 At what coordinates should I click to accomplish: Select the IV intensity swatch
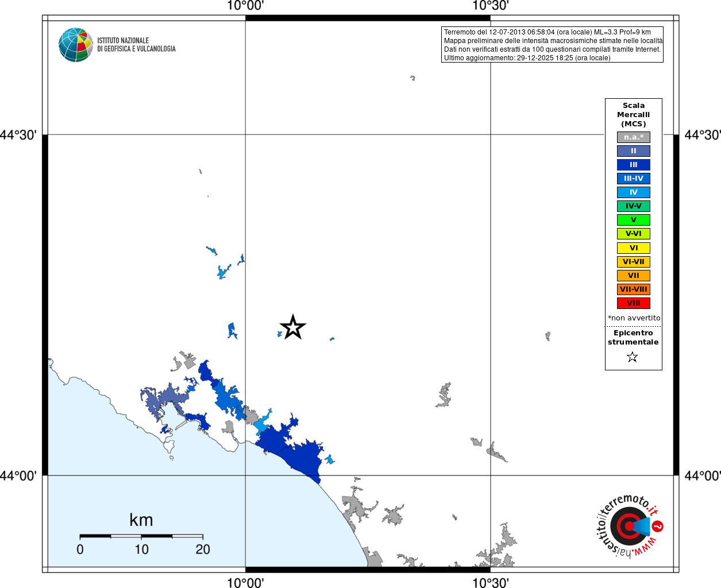click(634, 192)
